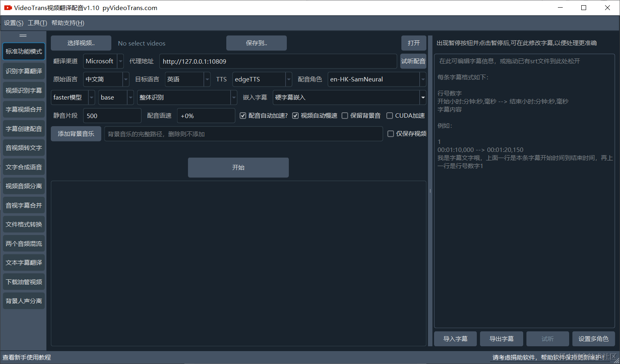Open the 文字合成语音 sidebar tool

24,167
